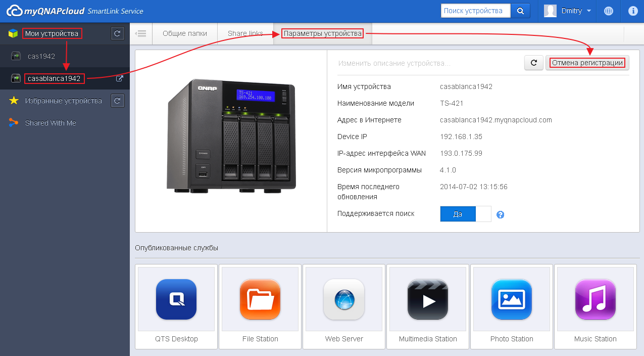Expand the Dmitry account dropdown
Screen dimensions: 644x356
pyautogui.click(x=589, y=11)
